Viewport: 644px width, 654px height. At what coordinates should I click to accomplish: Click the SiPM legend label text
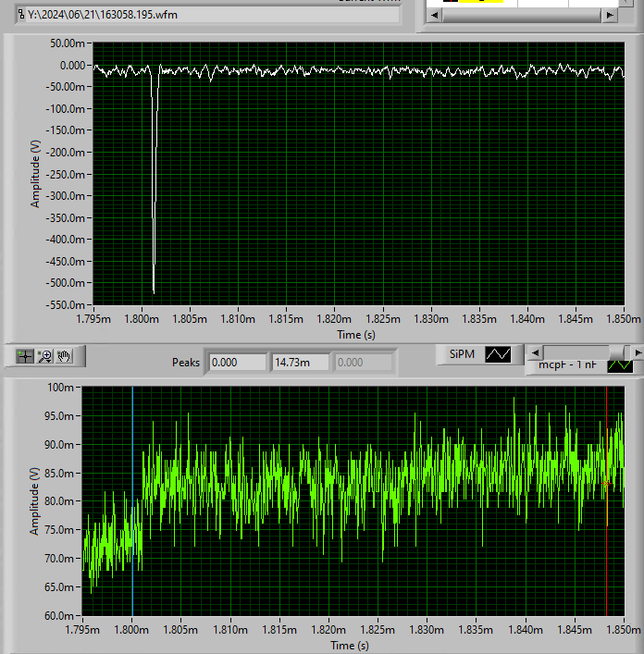pyautogui.click(x=462, y=354)
